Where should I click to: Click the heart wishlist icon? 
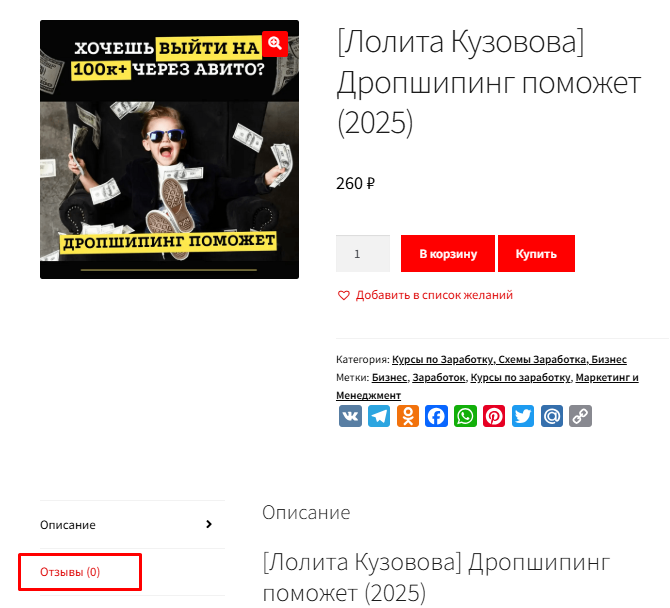(x=344, y=295)
